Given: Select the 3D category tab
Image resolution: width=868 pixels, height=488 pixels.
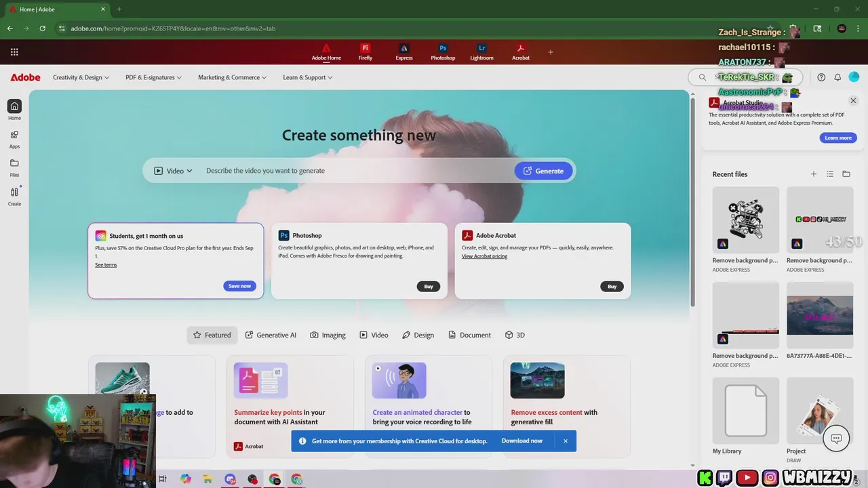Looking at the screenshot, I should point(515,335).
